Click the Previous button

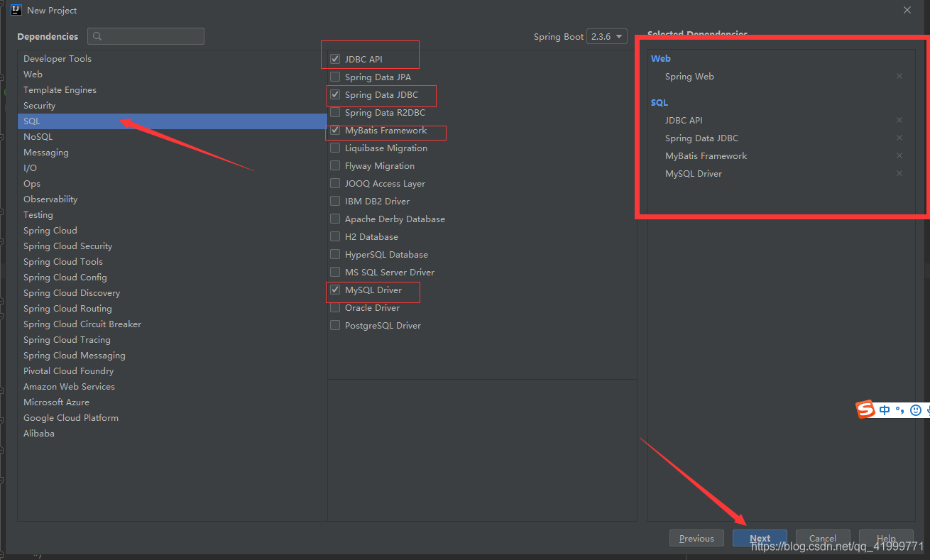696,538
